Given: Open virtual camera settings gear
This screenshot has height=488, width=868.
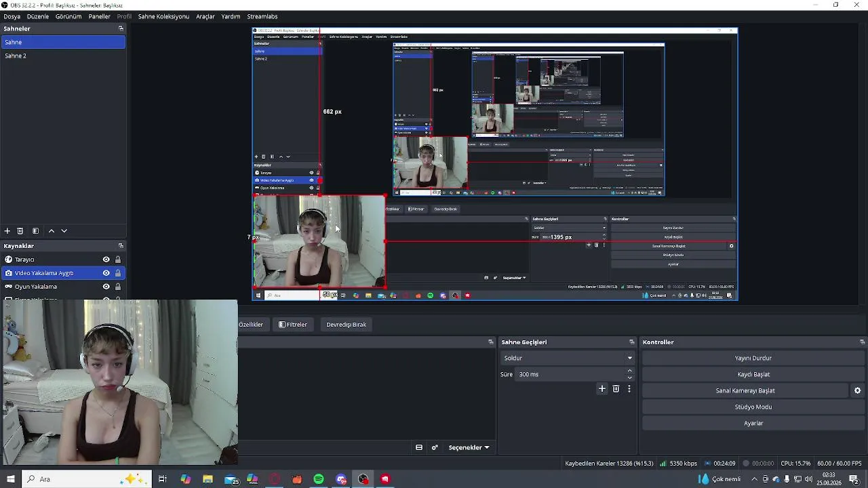Looking at the screenshot, I should [x=857, y=390].
